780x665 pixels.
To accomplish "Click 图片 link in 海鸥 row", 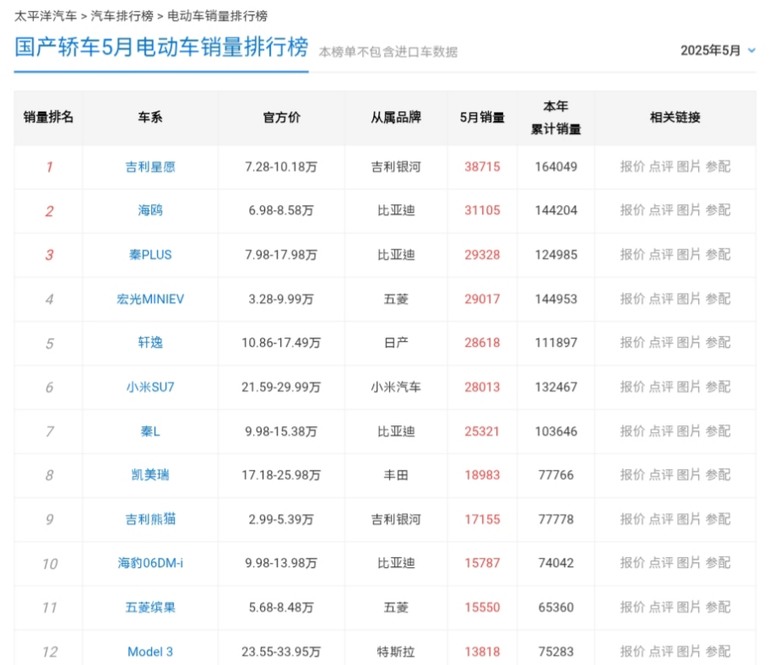I will (689, 210).
